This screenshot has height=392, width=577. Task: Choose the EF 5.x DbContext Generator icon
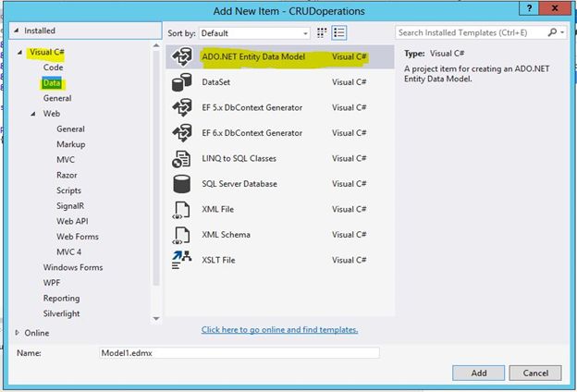(181, 107)
